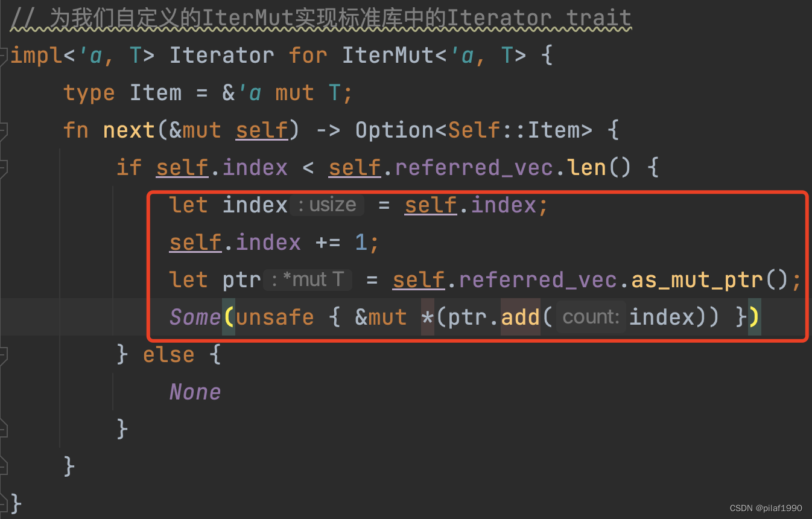The image size is (812, 519).
Task: Click 'referred_vec' in the if condition
Action: [474, 168]
